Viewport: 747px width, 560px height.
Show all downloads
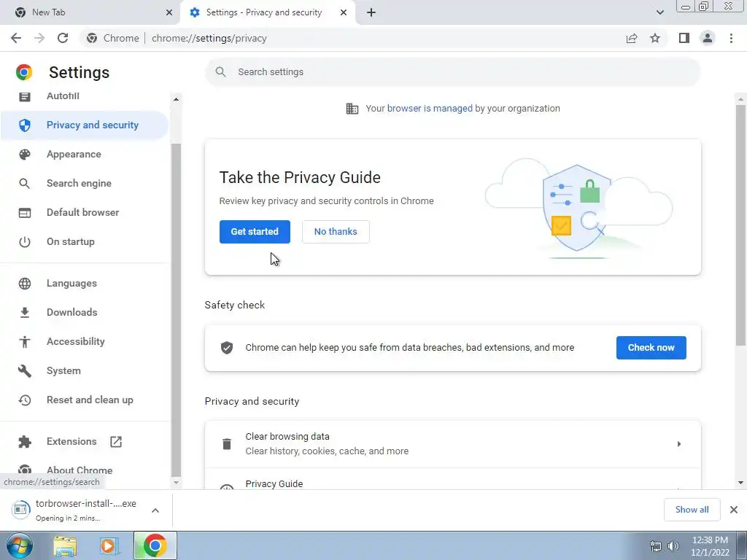pos(692,510)
